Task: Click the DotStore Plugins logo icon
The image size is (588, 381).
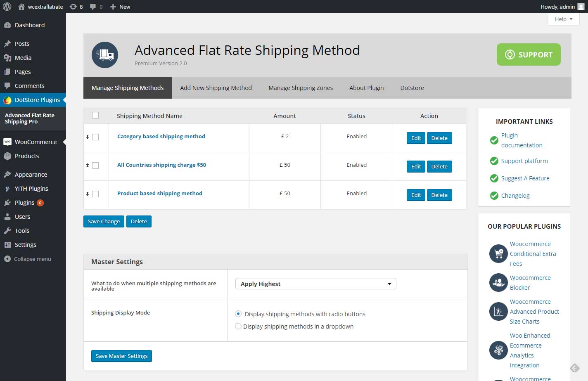Action: point(7,100)
